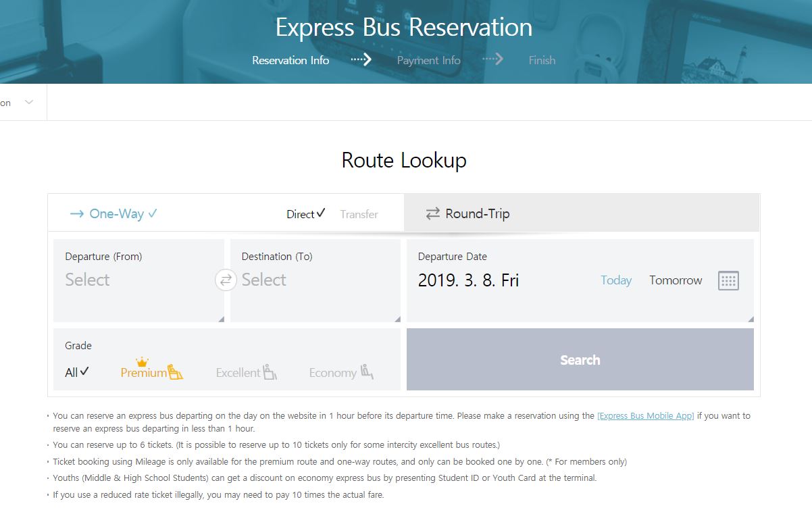The width and height of the screenshot is (812, 514).
Task: Open the Destination (To) selector
Action: (x=315, y=280)
